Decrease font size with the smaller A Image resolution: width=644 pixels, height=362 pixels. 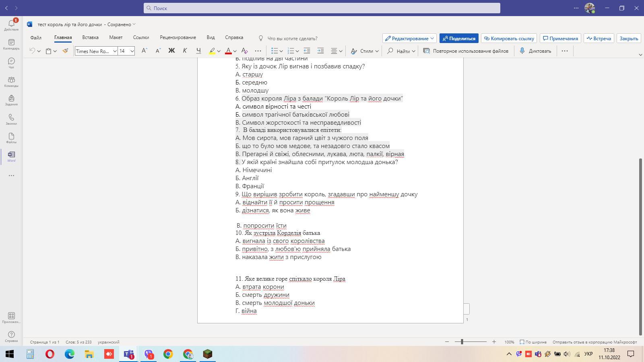point(158,51)
